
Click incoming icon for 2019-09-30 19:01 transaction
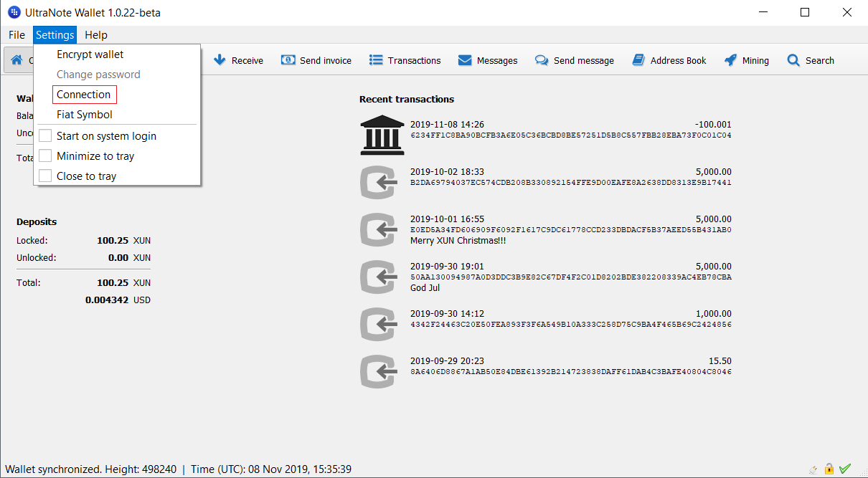(380, 277)
